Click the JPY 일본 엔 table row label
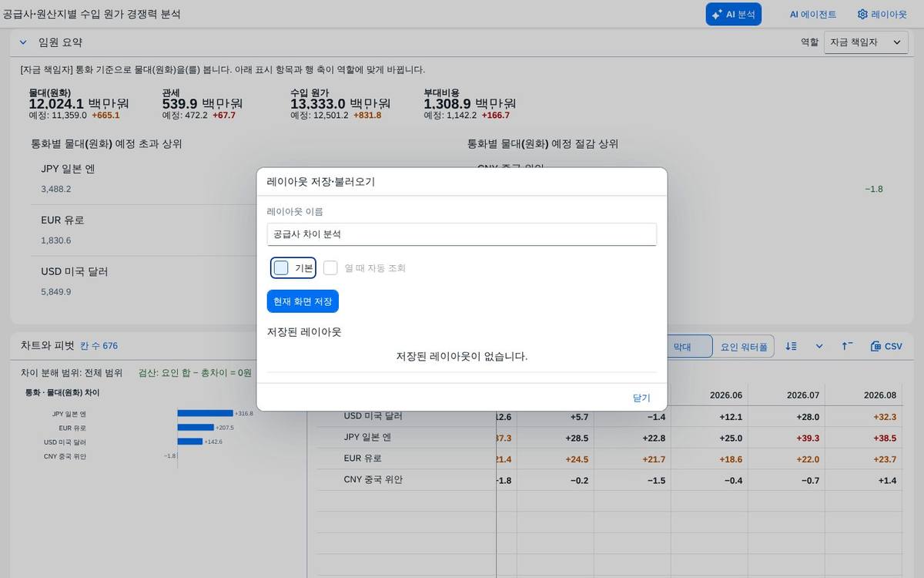The width and height of the screenshot is (924, 578). [x=367, y=437]
